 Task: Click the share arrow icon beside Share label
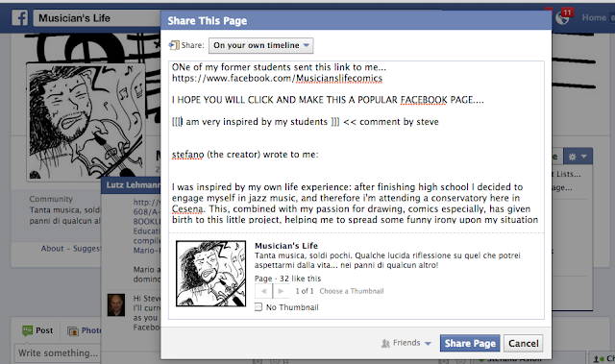tap(174, 45)
